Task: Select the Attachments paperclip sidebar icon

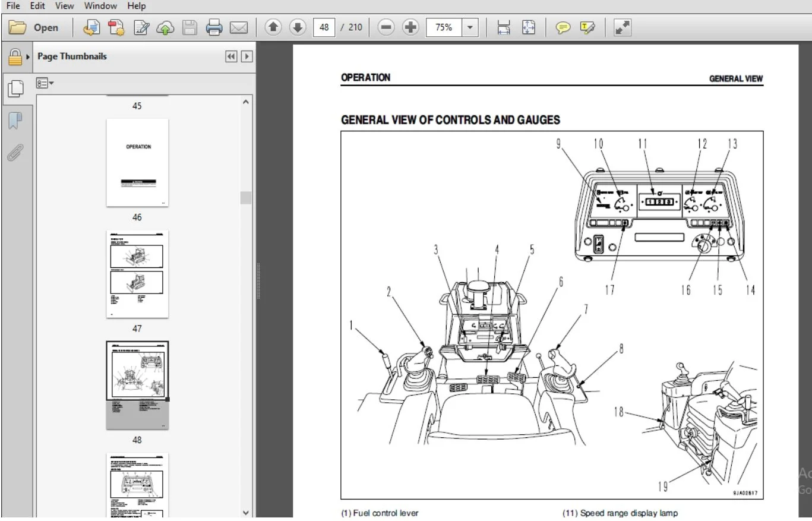Action: click(x=15, y=152)
